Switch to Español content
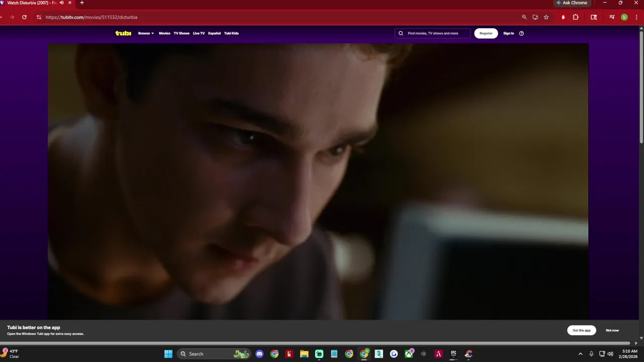The height and width of the screenshot is (362, 644). tap(214, 33)
